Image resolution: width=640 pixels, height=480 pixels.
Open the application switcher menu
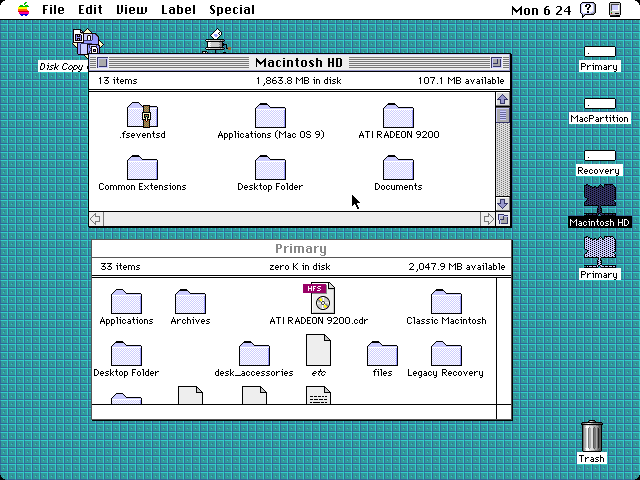tap(615, 9)
